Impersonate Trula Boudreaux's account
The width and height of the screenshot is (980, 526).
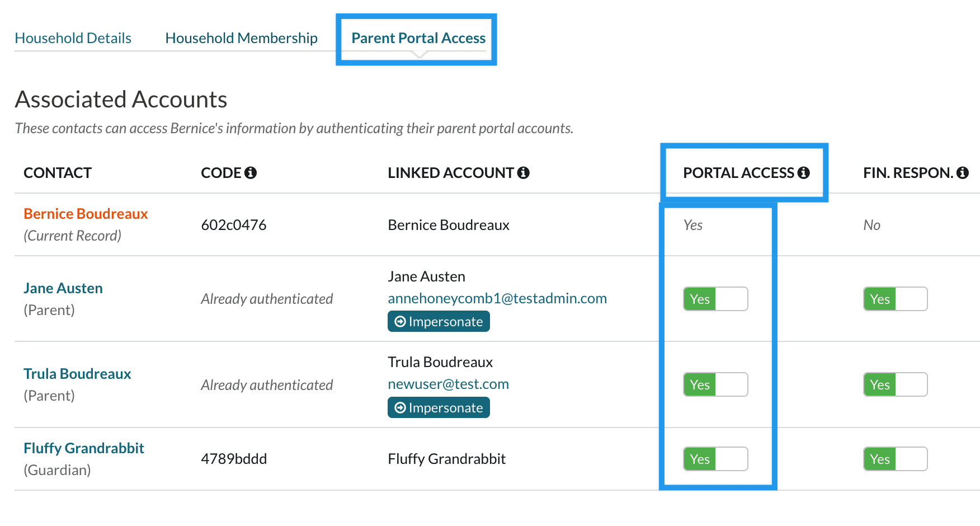click(439, 408)
